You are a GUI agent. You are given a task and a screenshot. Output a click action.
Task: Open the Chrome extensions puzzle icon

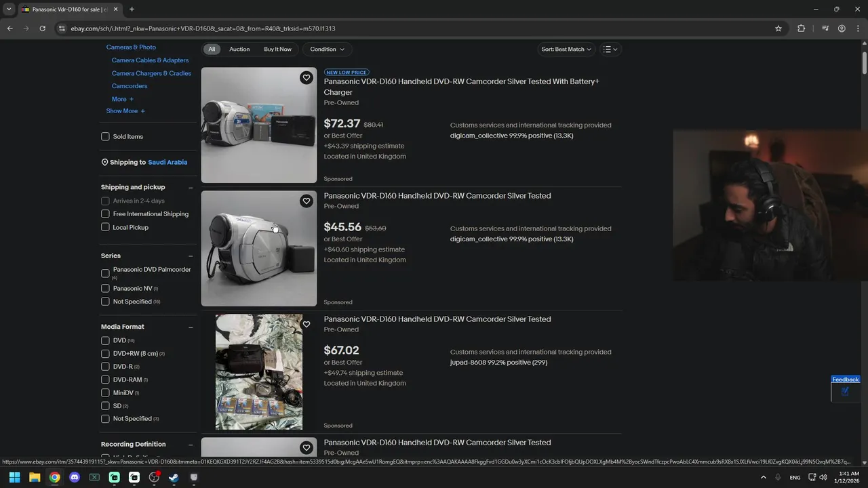pyautogui.click(x=801, y=28)
